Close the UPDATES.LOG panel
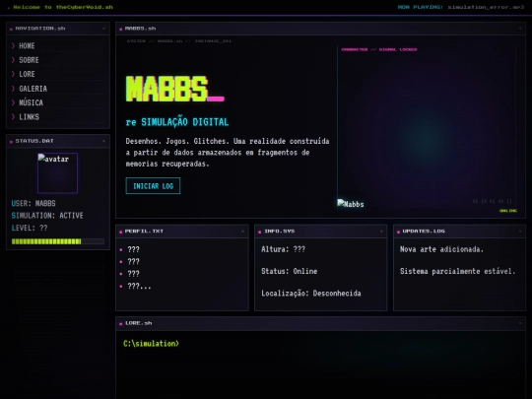The width and height of the screenshot is (532, 399). tap(520, 232)
